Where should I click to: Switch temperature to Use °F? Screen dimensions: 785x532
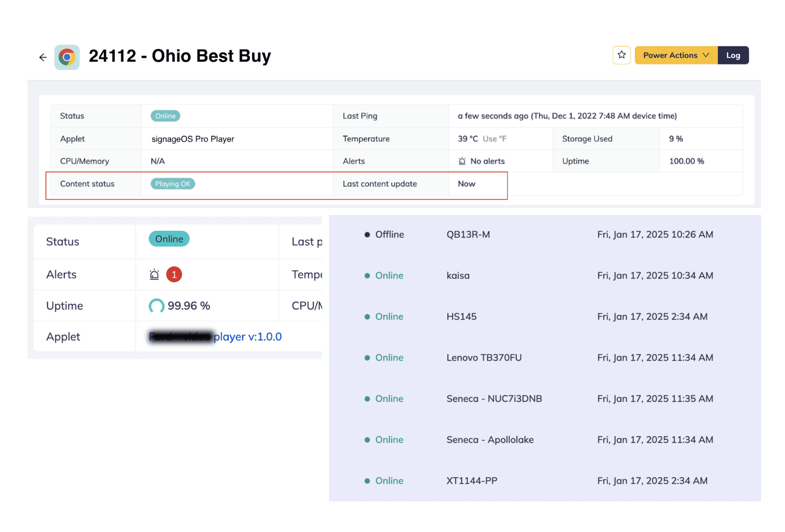494,139
